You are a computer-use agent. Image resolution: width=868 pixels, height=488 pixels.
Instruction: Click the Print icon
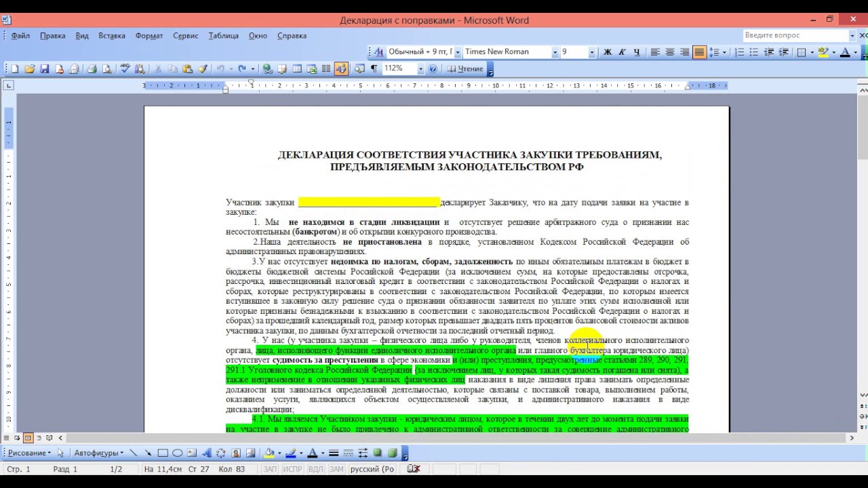point(92,68)
